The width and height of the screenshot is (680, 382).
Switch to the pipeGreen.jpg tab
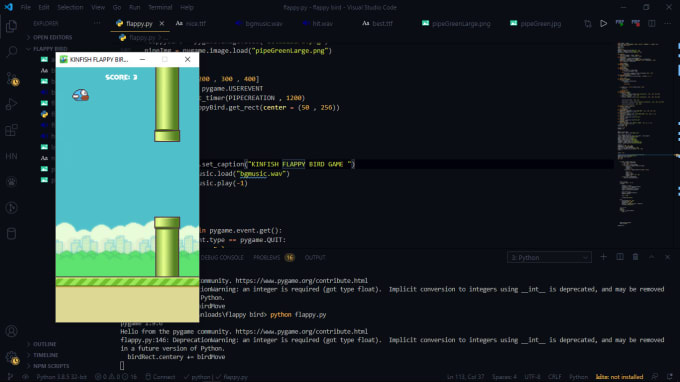pyautogui.click(x=536, y=23)
